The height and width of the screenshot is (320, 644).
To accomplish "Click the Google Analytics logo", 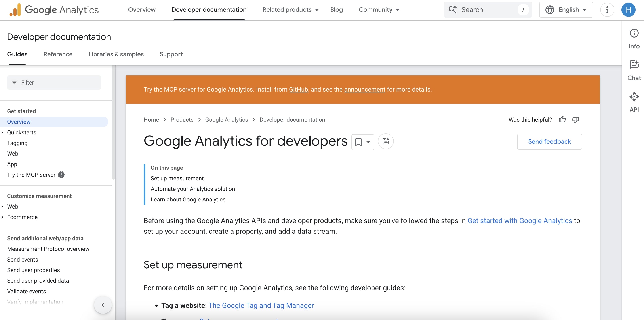I will 54,10.
